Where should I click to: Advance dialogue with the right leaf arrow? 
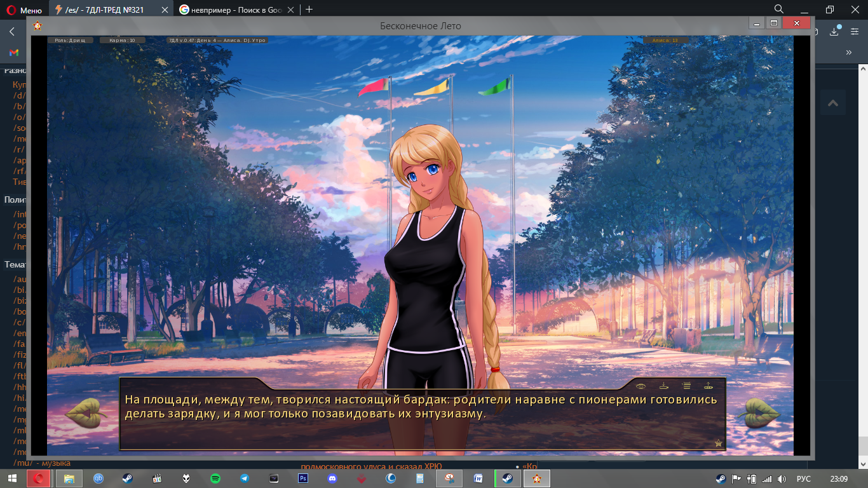(x=758, y=412)
